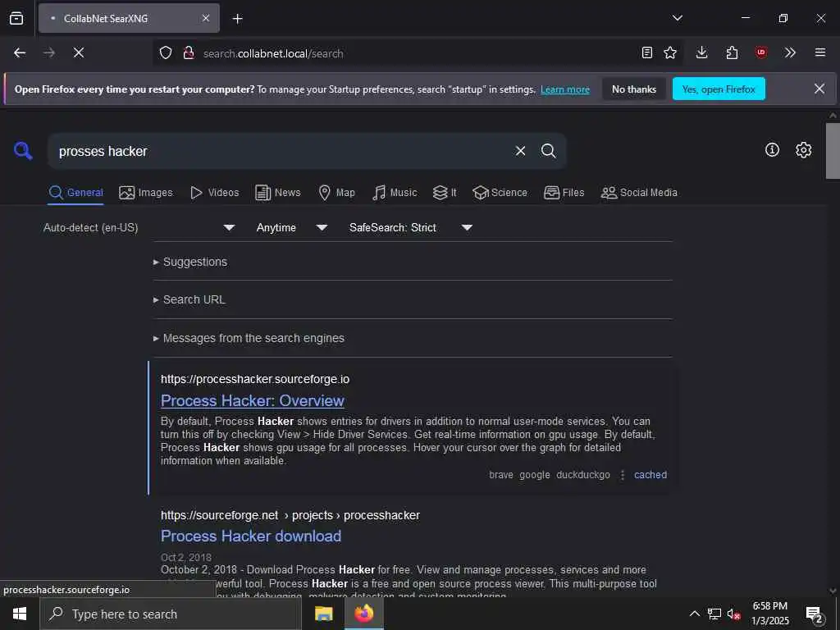840x630 pixels.
Task: Click the Learn more link in notification
Action: [564, 89]
